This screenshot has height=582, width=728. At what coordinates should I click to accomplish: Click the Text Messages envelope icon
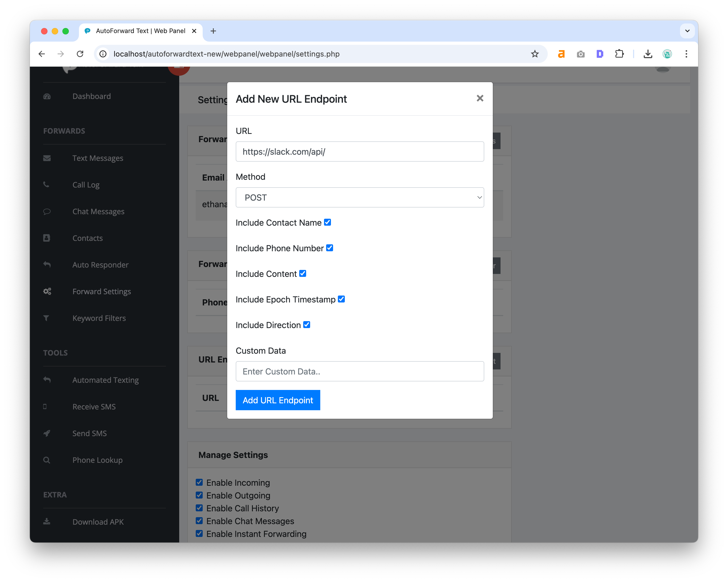click(x=47, y=158)
